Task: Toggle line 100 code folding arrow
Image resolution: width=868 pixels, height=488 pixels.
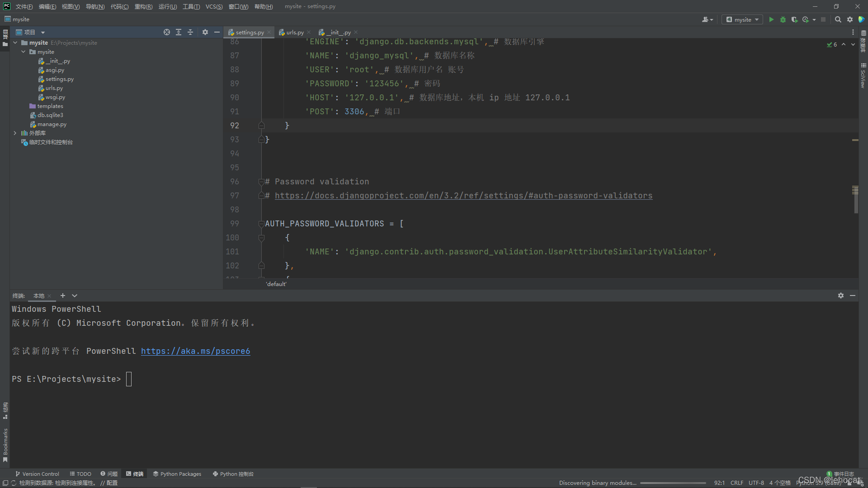Action: (x=261, y=238)
